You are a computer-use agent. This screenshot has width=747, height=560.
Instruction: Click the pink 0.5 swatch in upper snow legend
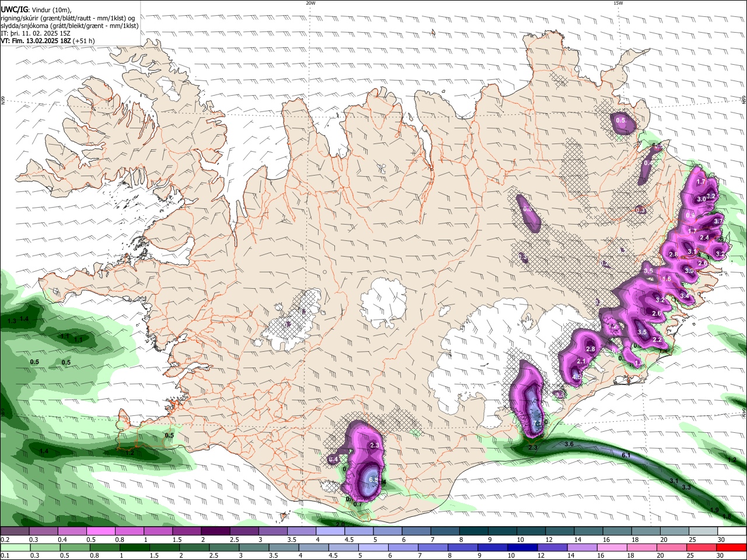100,531
